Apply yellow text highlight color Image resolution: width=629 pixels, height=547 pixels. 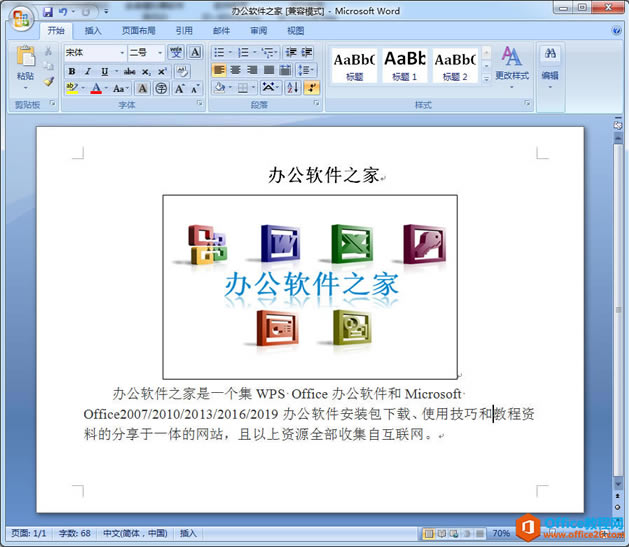pos(72,88)
